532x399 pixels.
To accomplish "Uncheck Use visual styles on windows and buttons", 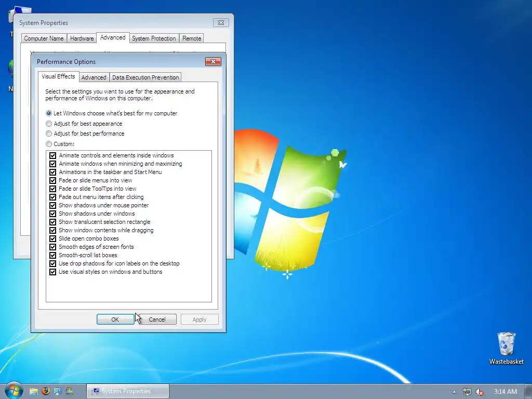I will pos(52,272).
